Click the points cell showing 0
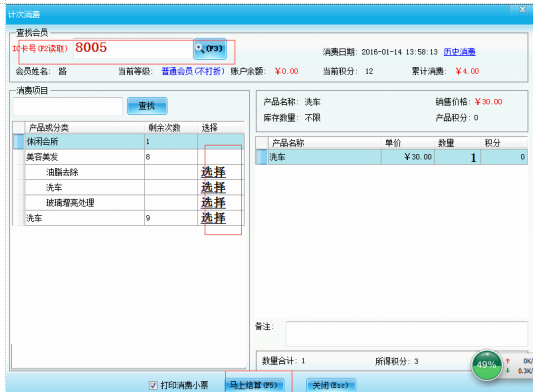Image resolution: width=533 pixels, height=392 pixels. tap(504, 157)
